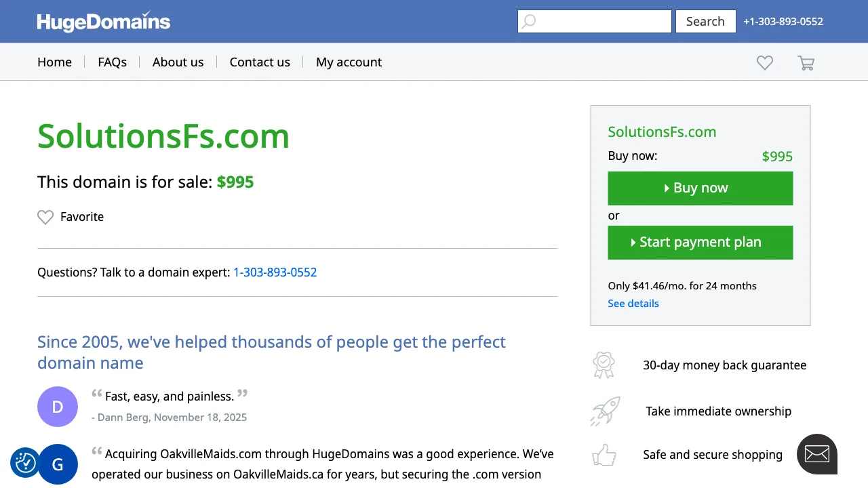
Task: Click the magnifier icon in search box
Action: (529, 22)
